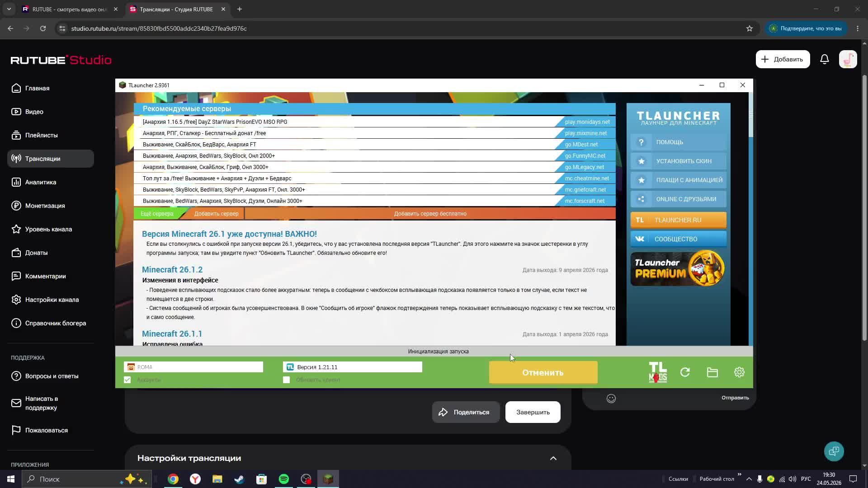868x488 pixels.
Task: Open ПОМОЩЬ in the TLauncher side panel
Action: 679,142
